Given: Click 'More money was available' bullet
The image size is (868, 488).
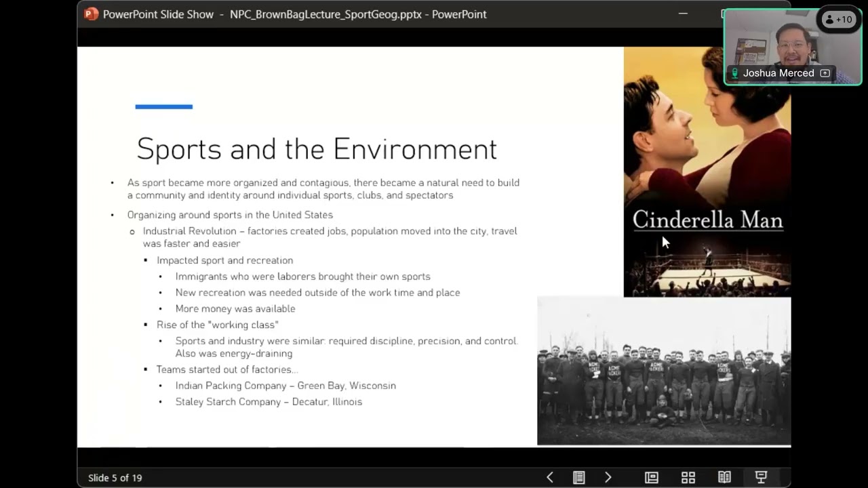Looking at the screenshot, I should [x=235, y=309].
